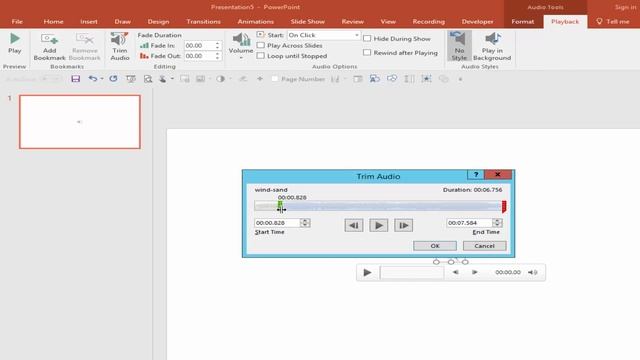Click the Play preview icon in ribbon
Screen dimensions: 640x360
click(x=15, y=39)
